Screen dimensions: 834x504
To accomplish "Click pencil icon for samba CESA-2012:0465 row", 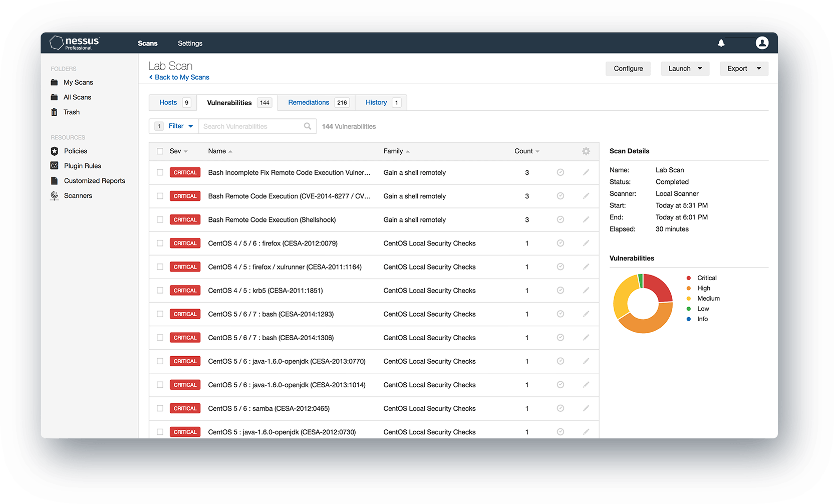I will click(x=586, y=408).
